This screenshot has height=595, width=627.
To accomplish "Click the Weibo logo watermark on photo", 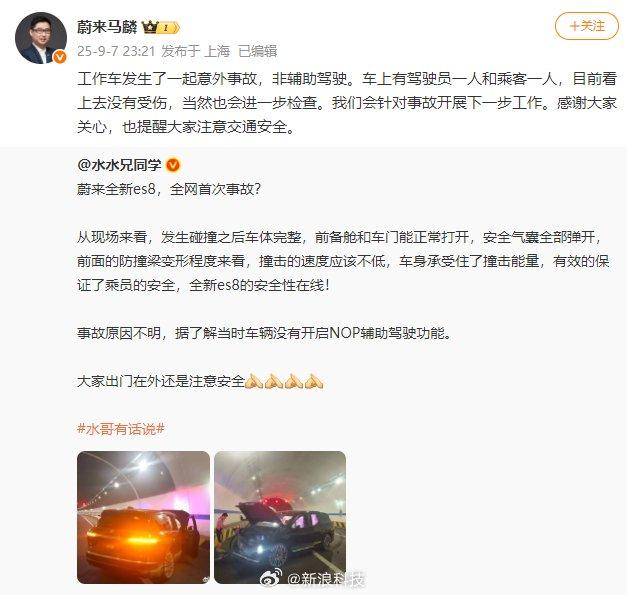I will (271, 577).
